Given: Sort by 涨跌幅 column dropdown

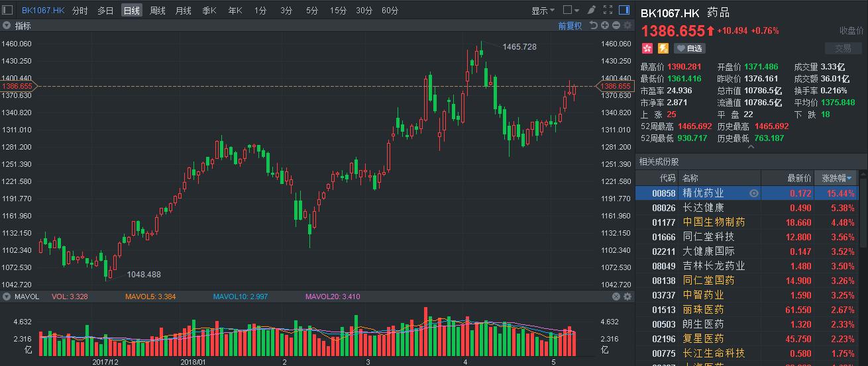Looking at the screenshot, I should 838,178.
